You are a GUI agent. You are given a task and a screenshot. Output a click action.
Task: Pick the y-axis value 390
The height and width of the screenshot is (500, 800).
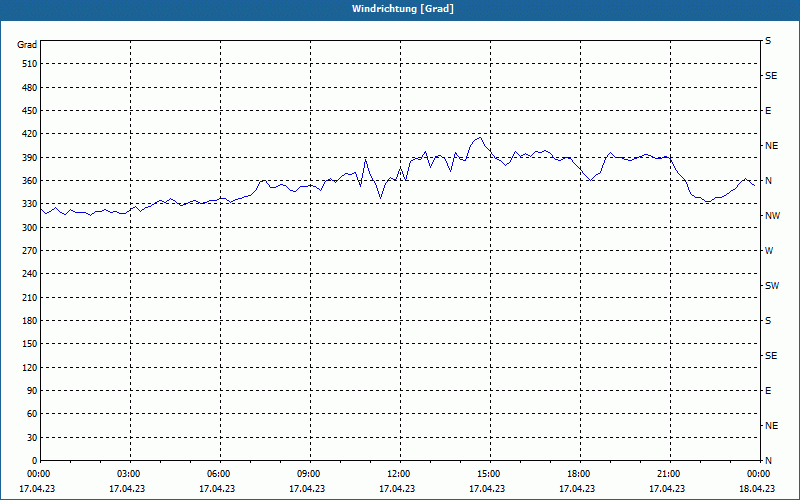(30, 158)
